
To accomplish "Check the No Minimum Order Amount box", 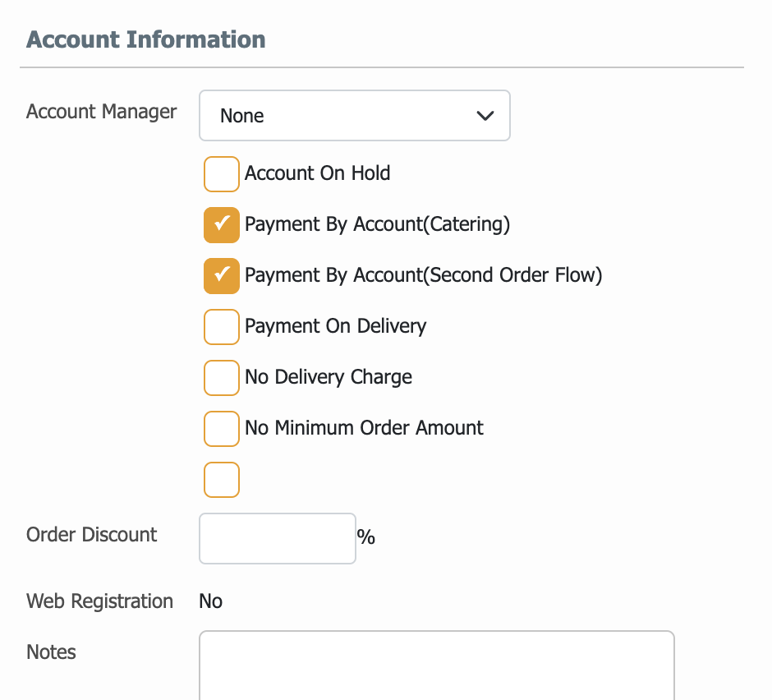I will (222, 429).
